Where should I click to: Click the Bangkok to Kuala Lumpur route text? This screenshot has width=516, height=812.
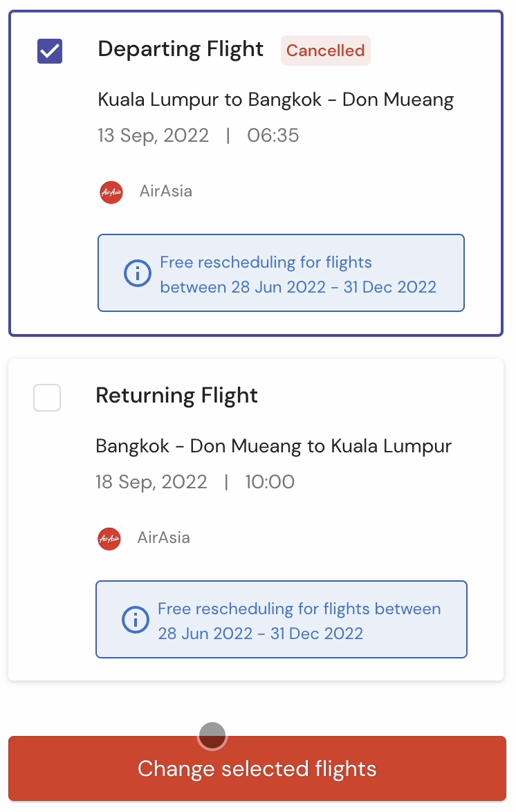point(273,446)
